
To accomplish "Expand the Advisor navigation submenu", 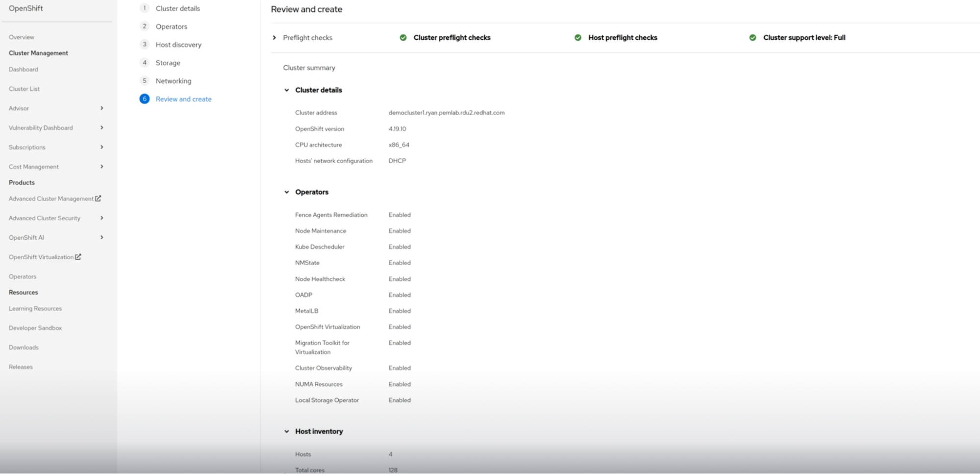I will (x=102, y=108).
